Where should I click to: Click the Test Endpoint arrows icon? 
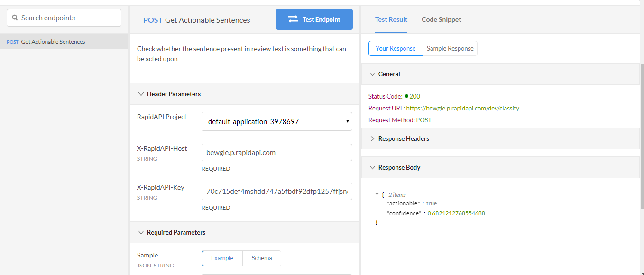[x=293, y=19]
